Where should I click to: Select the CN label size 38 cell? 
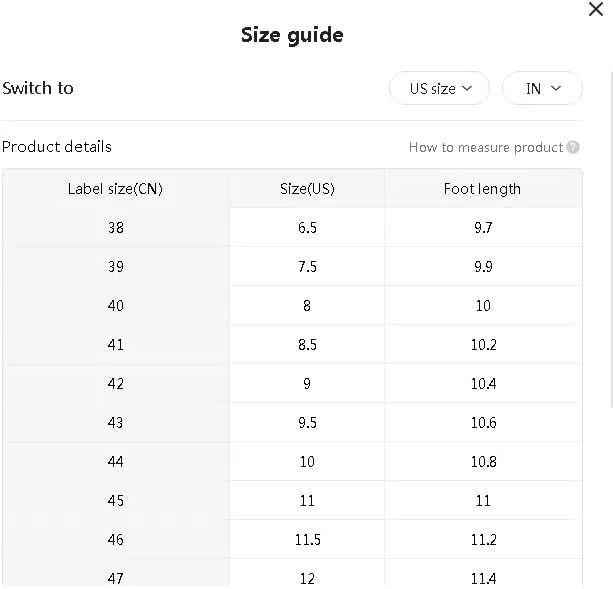pyautogui.click(x=116, y=227)
